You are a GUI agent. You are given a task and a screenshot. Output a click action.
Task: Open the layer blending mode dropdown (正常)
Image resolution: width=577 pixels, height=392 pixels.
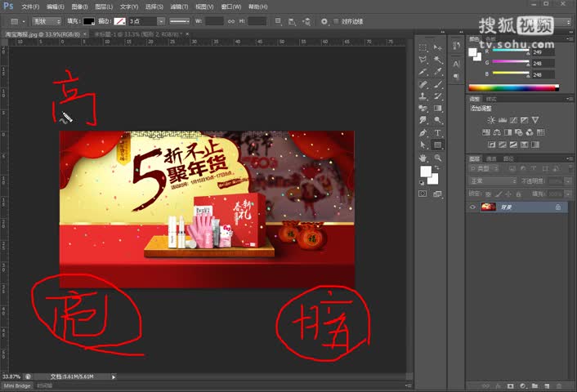click(492, 181)
